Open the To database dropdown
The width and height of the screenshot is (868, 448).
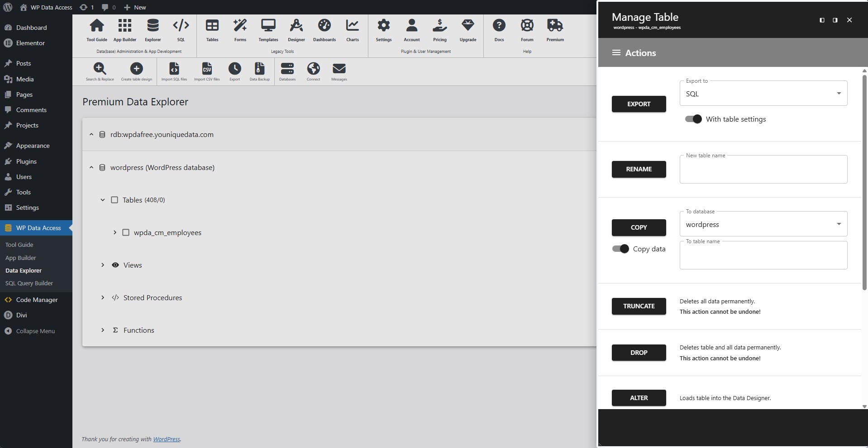763,224
